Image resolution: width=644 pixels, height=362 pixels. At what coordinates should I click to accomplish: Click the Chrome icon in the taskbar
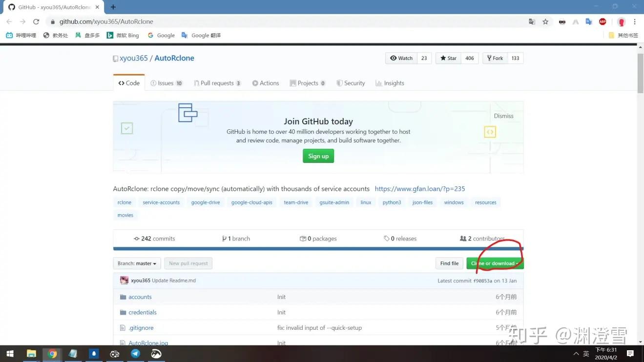(x=52, y=354)
